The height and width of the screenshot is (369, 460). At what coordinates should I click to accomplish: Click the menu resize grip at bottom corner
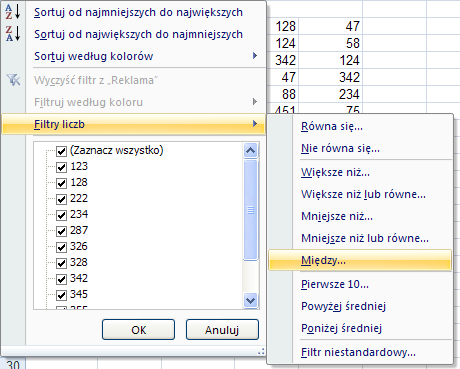(x=261, y=352)
